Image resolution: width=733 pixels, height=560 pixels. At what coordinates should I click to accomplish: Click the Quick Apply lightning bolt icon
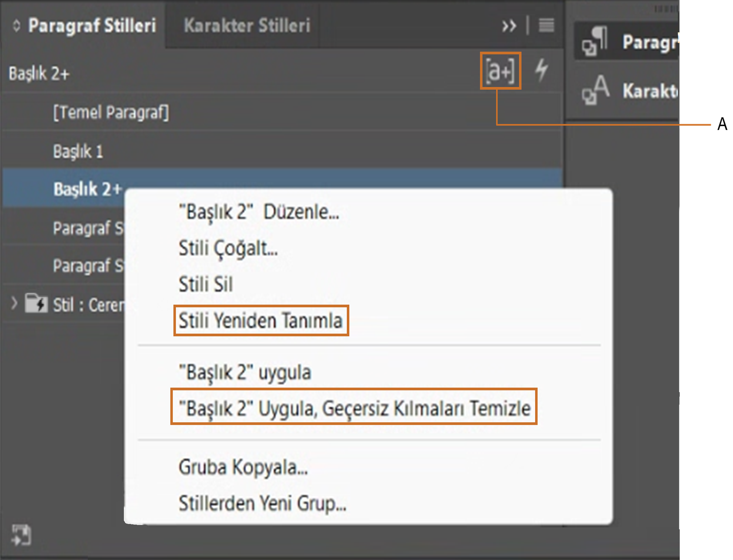point(541,70)
